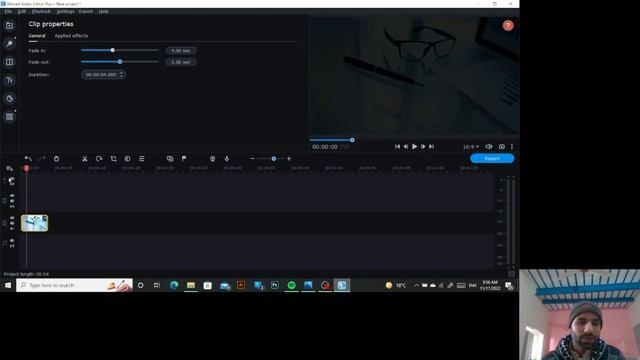This screenshot has height=360, width=640.
Task: Open the Transitions panel in sidebar
Action: point(9,62)
